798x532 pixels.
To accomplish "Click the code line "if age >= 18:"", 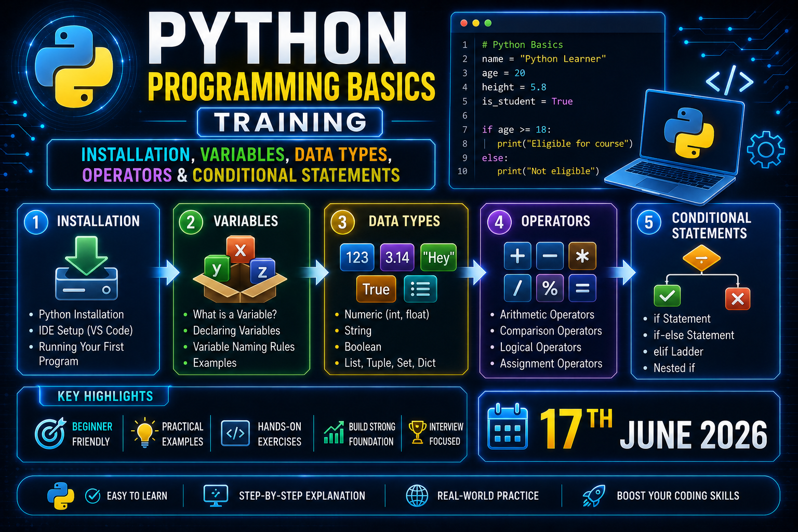I will (516, 129).
